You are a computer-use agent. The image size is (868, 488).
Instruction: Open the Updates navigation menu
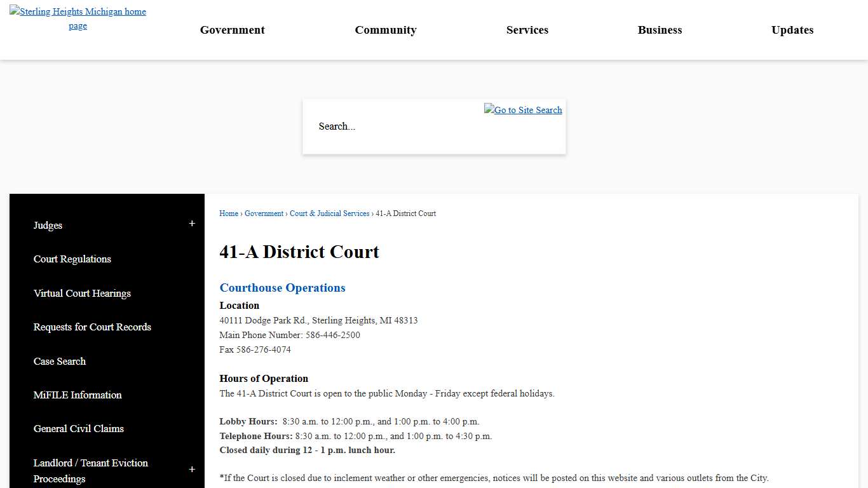pyautogui.click(x=792, y=30)
